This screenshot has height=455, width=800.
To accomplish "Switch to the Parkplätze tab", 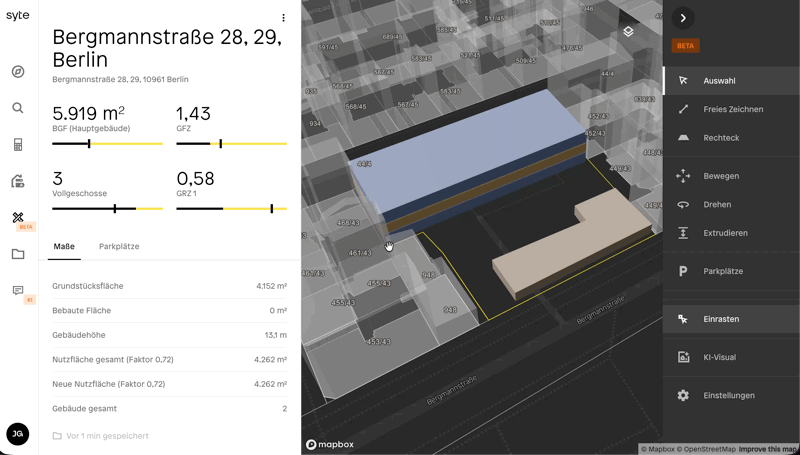I will 119,246.
